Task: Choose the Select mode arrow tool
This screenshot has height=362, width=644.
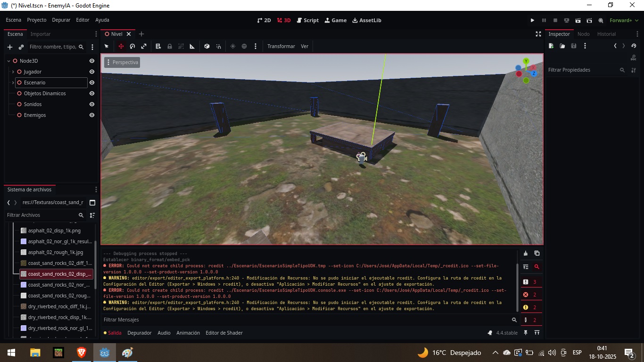Action: [x=107, y=46]
